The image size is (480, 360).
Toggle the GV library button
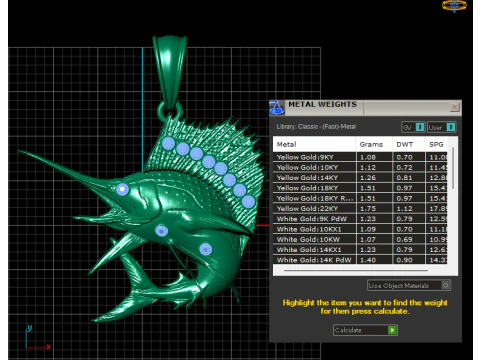(x=413, y=127)
